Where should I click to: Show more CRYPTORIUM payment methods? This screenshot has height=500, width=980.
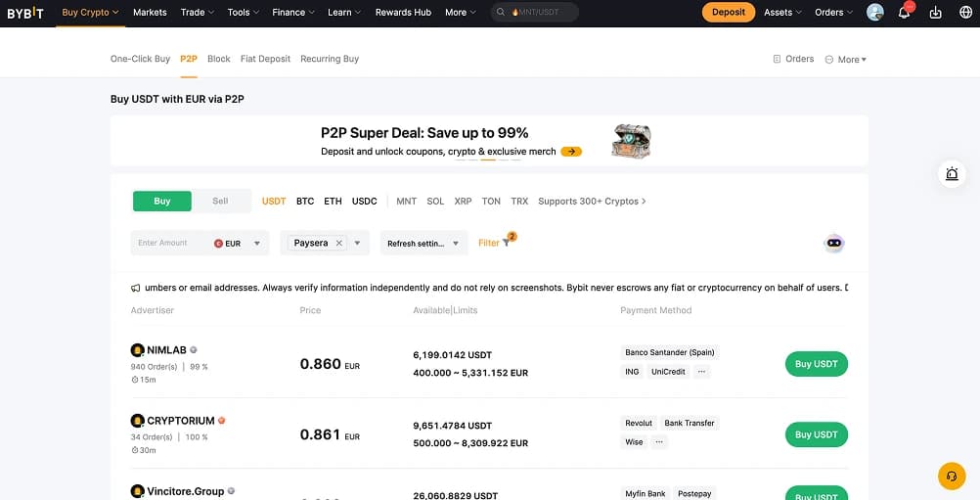[659, 442]
